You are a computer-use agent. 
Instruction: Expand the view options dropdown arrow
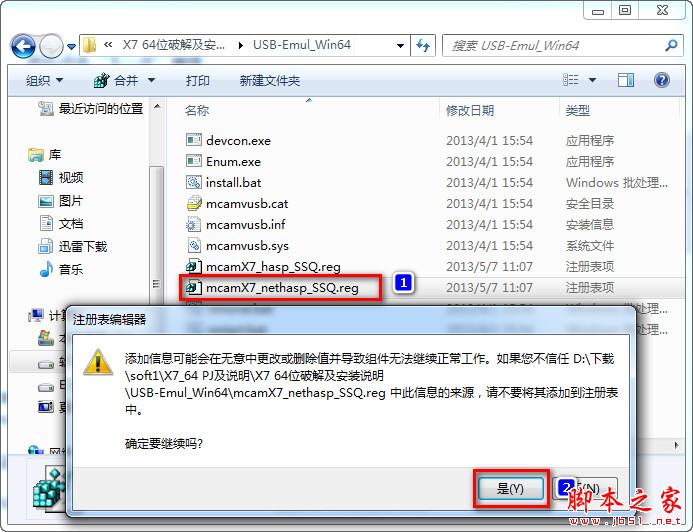(592, 80)
